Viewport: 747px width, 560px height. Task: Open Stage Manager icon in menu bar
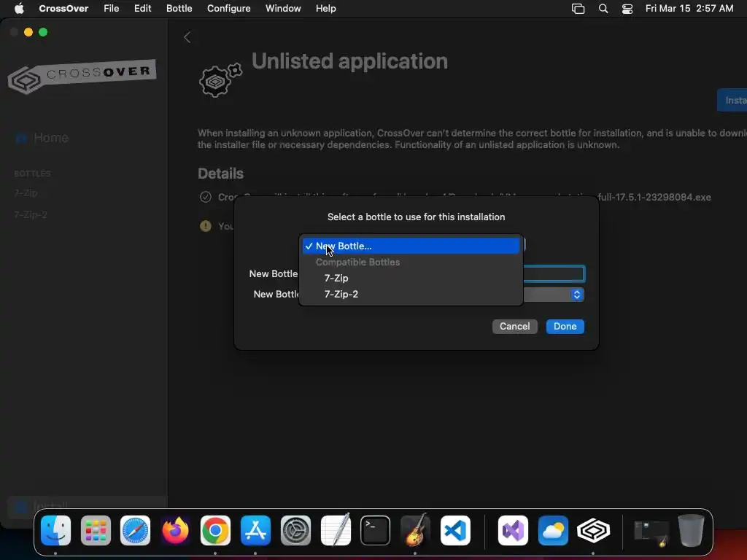click(578, 9)
